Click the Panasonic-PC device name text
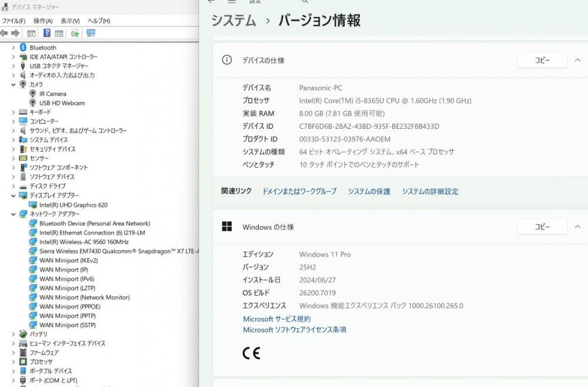The width and height of the screenshot is (588, 387). pyautogui.click(x=320, y=88)
